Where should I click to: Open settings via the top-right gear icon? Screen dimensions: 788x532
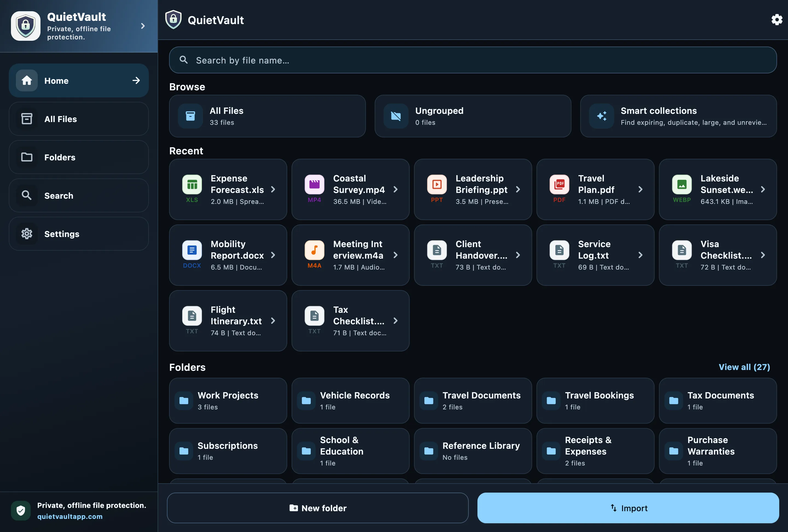tap(777, 20)
